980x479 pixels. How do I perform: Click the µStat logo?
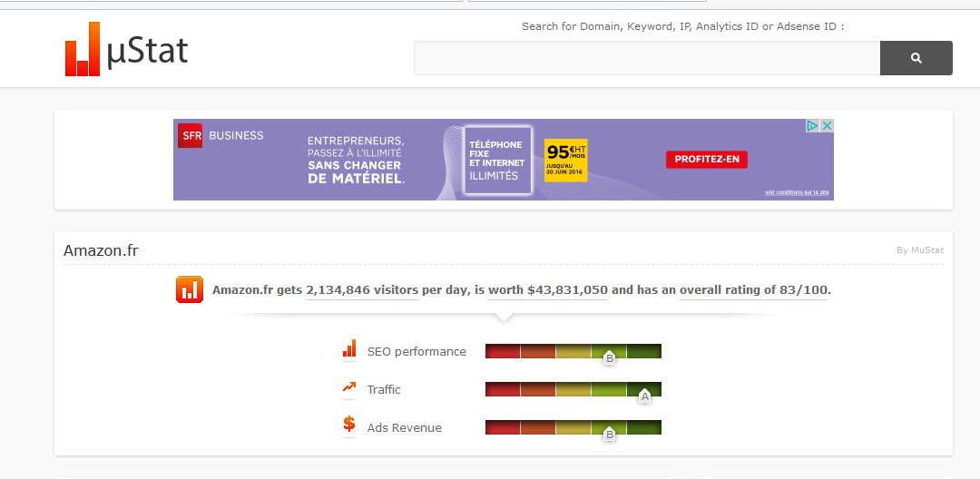(x=126, y=49)
